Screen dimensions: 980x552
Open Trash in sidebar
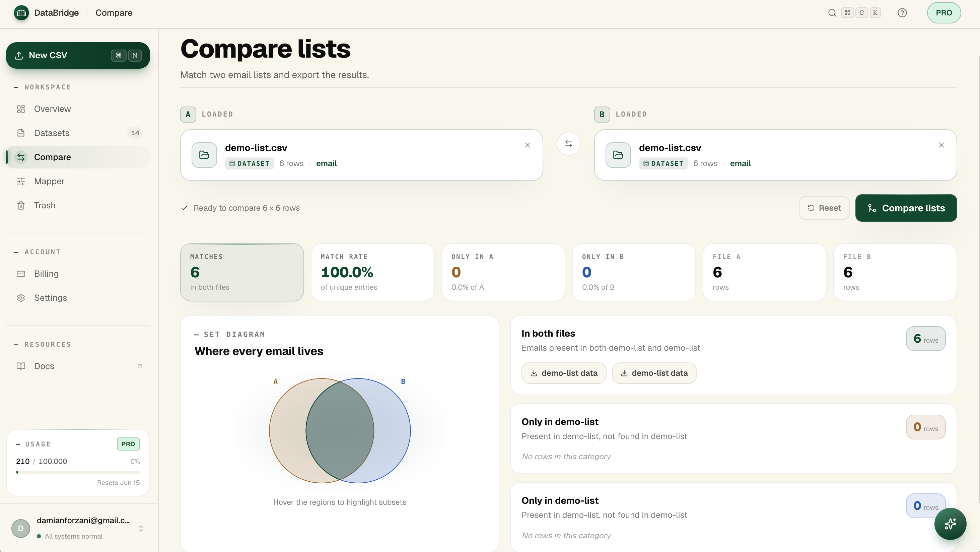tap(78, 205)
